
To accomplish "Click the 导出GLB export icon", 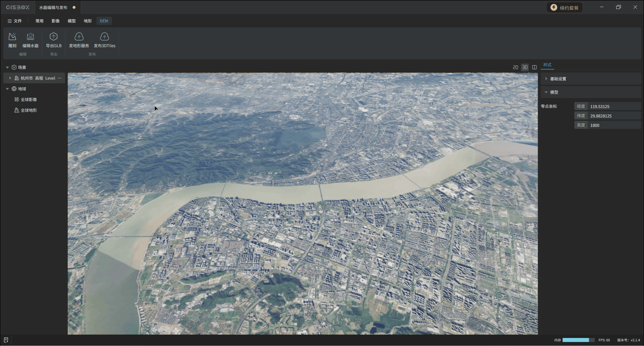I will click(x=54, y=36).
